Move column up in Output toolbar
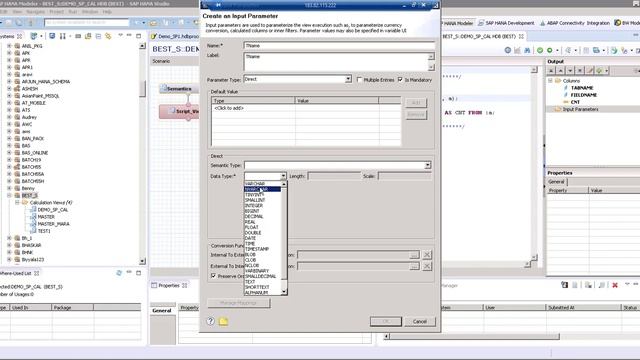The image size is (640, 360). tap(560, 71)
